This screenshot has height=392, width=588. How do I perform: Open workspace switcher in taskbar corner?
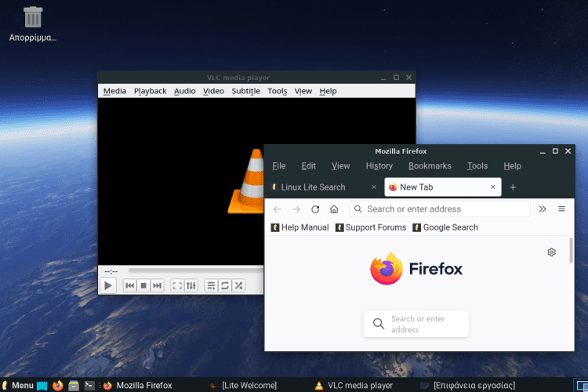tap(582, 386)
